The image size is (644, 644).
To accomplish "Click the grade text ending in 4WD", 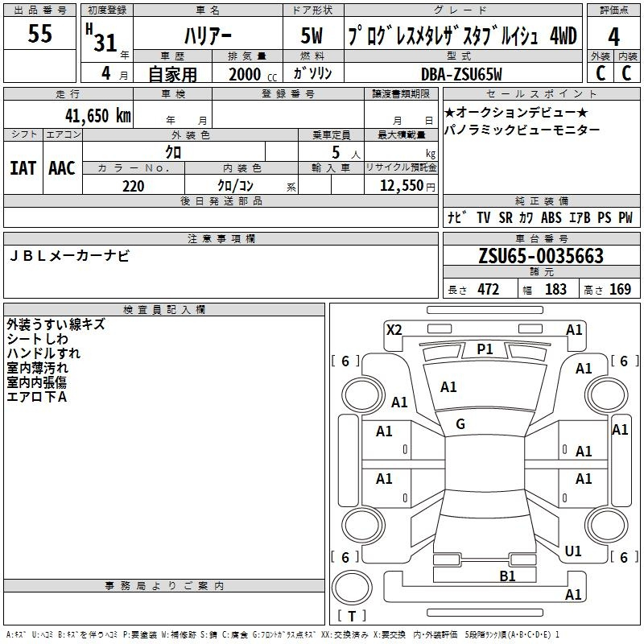I will 462,35.
